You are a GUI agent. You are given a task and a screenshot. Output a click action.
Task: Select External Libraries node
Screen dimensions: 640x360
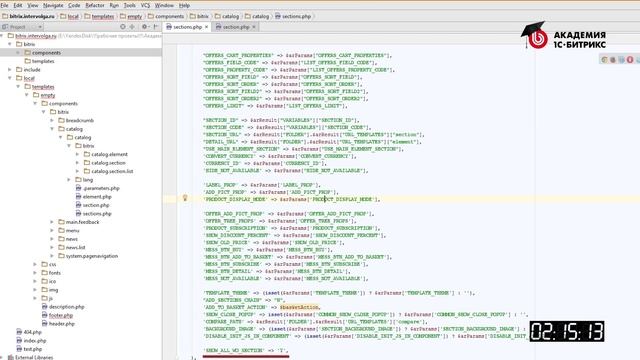point(30,358)
